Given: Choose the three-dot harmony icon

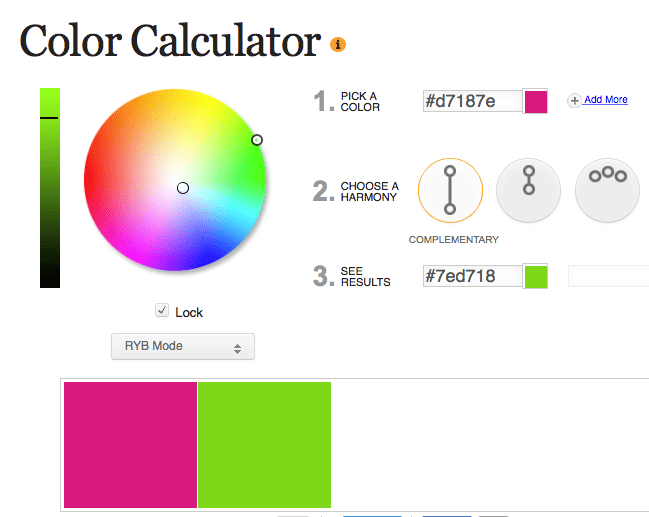Looking at the screenshot, I should coord(607,189).
